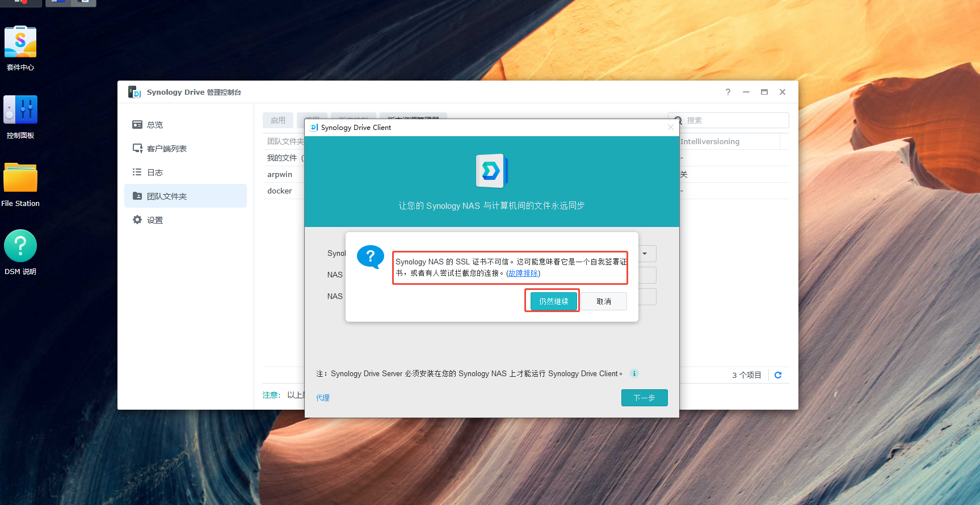
Task: Open 设置 settings in sidebar
Action: 155,220
